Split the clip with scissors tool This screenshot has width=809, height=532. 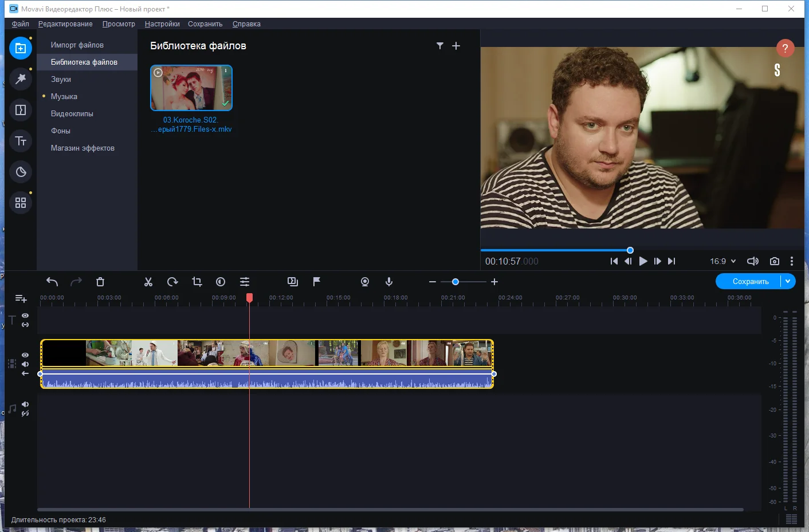[x=148, y=282]
